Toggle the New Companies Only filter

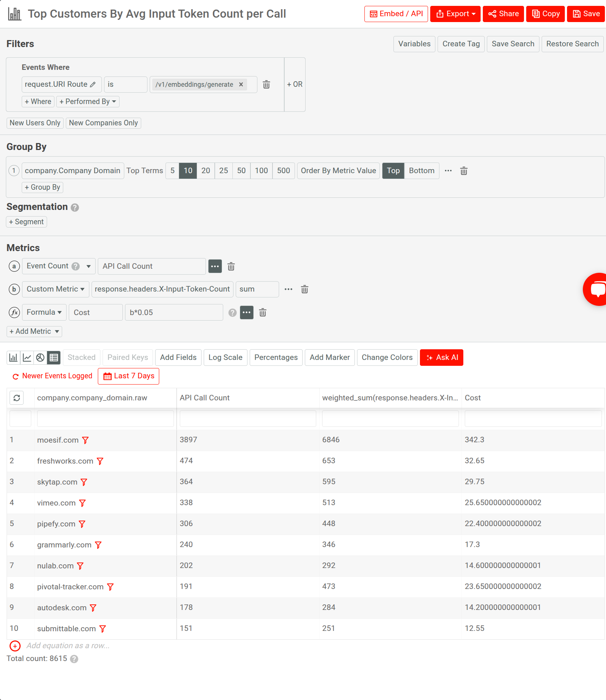coord(103,123)
